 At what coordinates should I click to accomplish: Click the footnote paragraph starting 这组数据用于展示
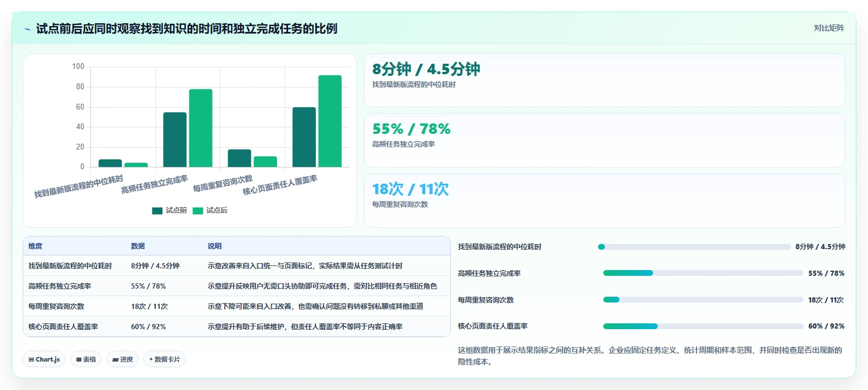(650, 356)
